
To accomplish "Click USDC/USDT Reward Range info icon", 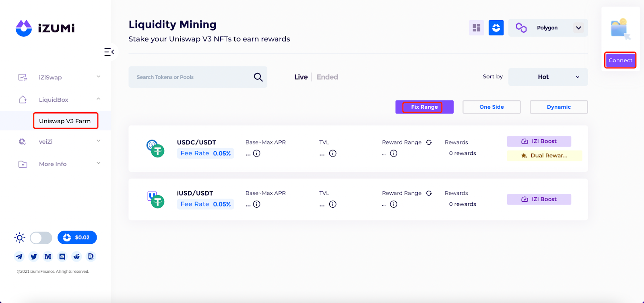I will [x=394, y=153].
